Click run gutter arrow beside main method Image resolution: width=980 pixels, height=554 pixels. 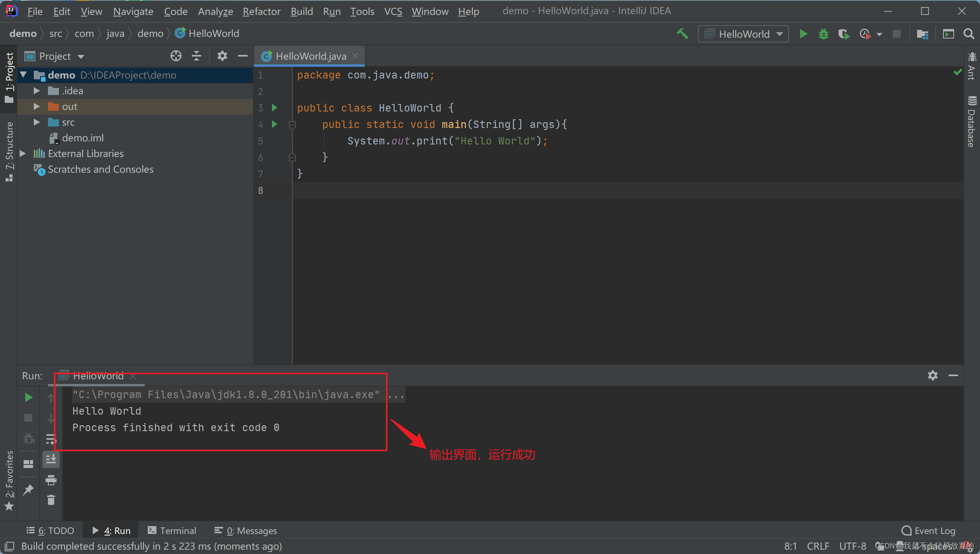click(275, 124)
